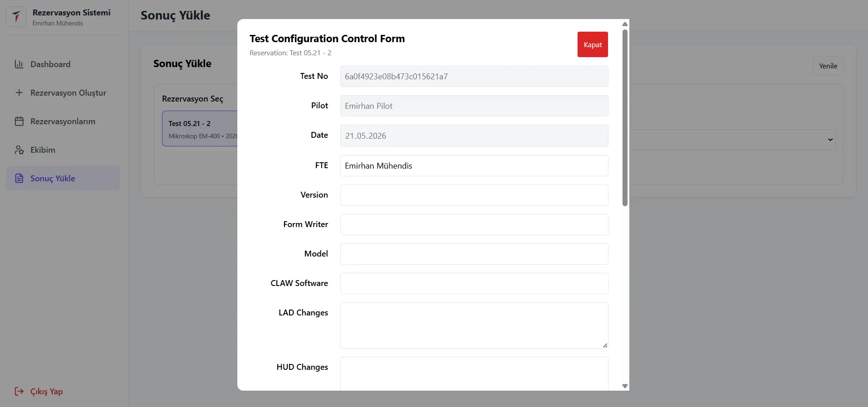The image size is (868, 407).
Task: Click the Date field showing 21.05.2026
Action: pyautogui.click(x=474, y=136)
